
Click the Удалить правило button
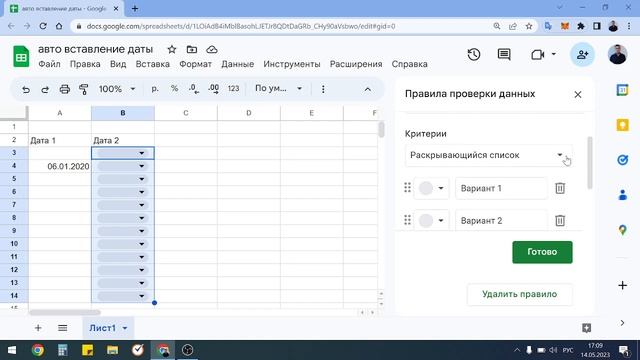(520, 294)
